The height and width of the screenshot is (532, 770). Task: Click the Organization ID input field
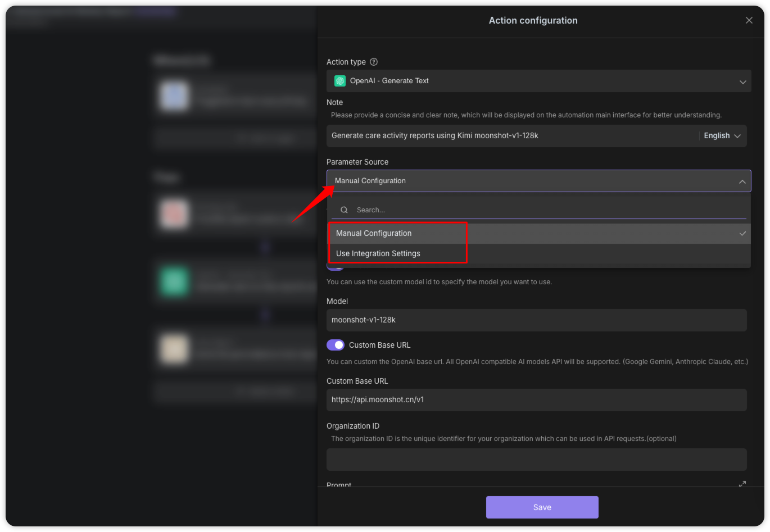(536, 460)
